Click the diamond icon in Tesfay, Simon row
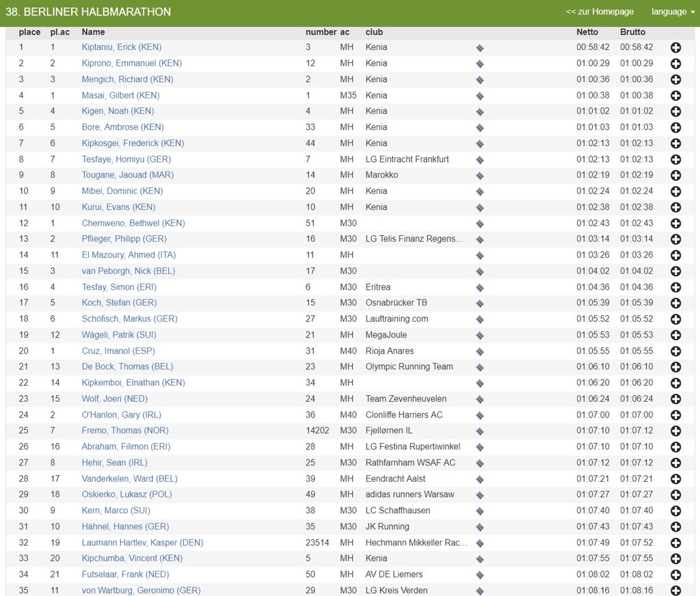Viewport: 700px width, 596px height. click(480, 288)
